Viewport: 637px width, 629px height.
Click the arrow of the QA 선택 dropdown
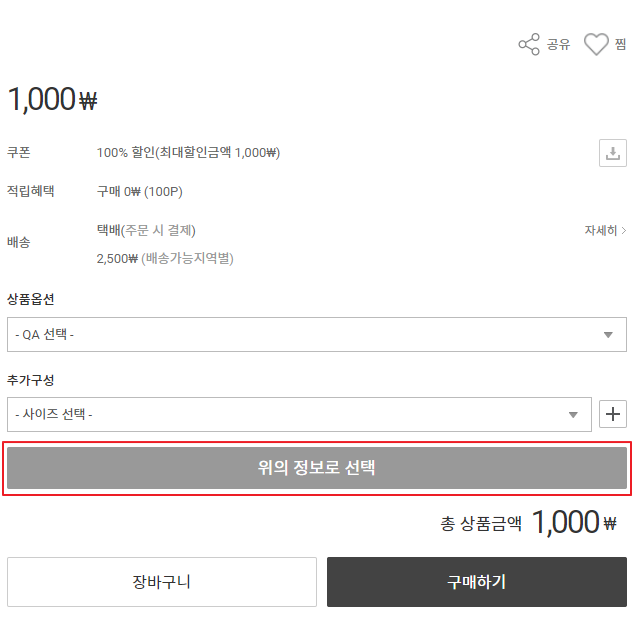[608, 335]
